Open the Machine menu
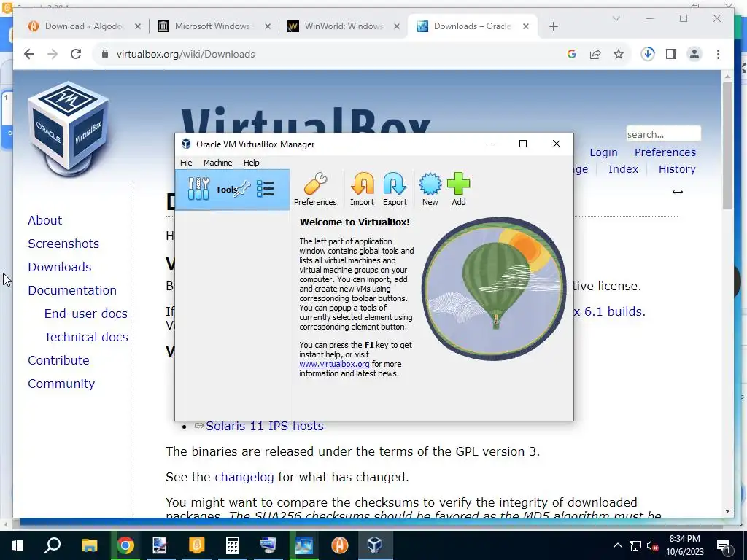This screenshot has height=560, width=747. click(217, 163)
